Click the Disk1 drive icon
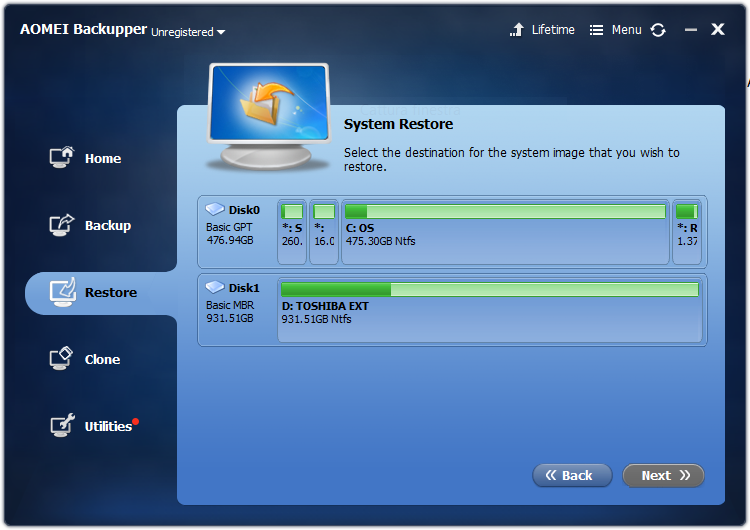The width and height of the screenshot is (750, 530). (215, 287)
